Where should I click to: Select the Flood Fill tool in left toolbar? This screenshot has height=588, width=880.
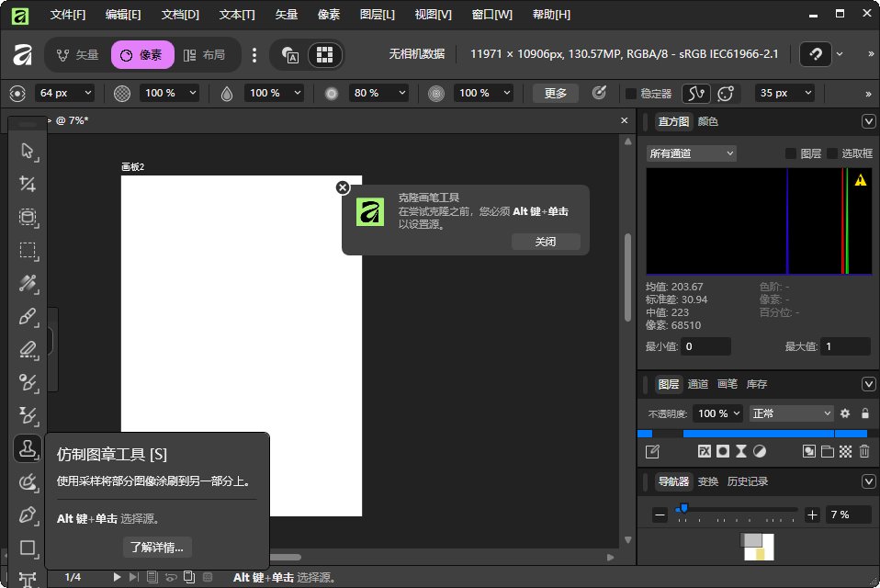[28, 283]
